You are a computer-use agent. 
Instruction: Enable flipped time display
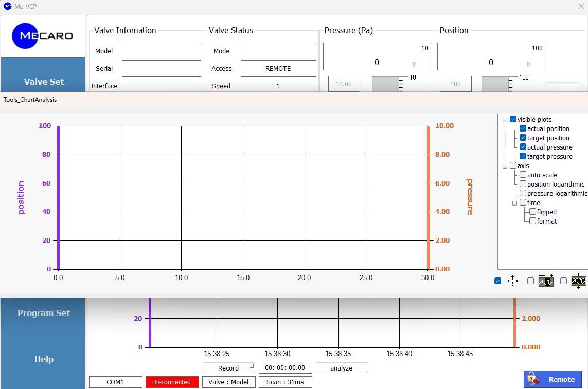[x=532, y=212]
